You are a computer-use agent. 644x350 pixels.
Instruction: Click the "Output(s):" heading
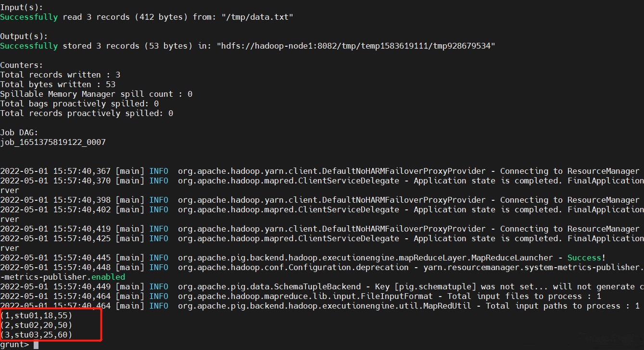point(24,36)
